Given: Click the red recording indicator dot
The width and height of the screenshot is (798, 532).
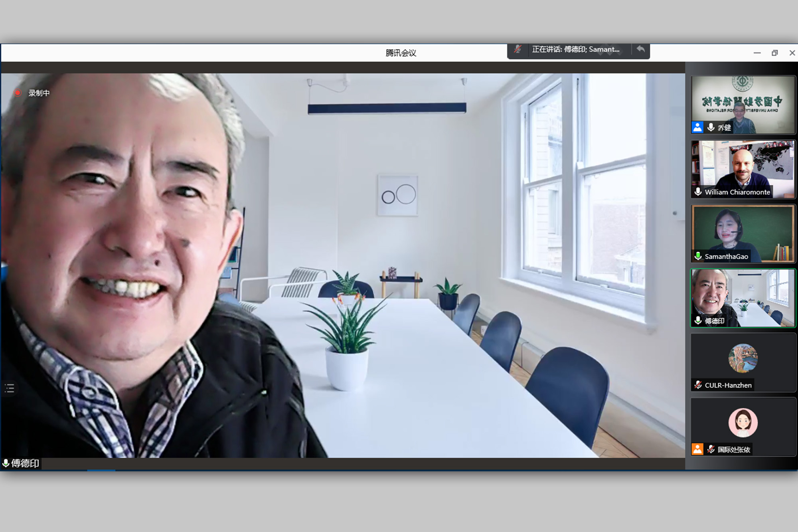Looking at the screenshot, I should [18, 93].
